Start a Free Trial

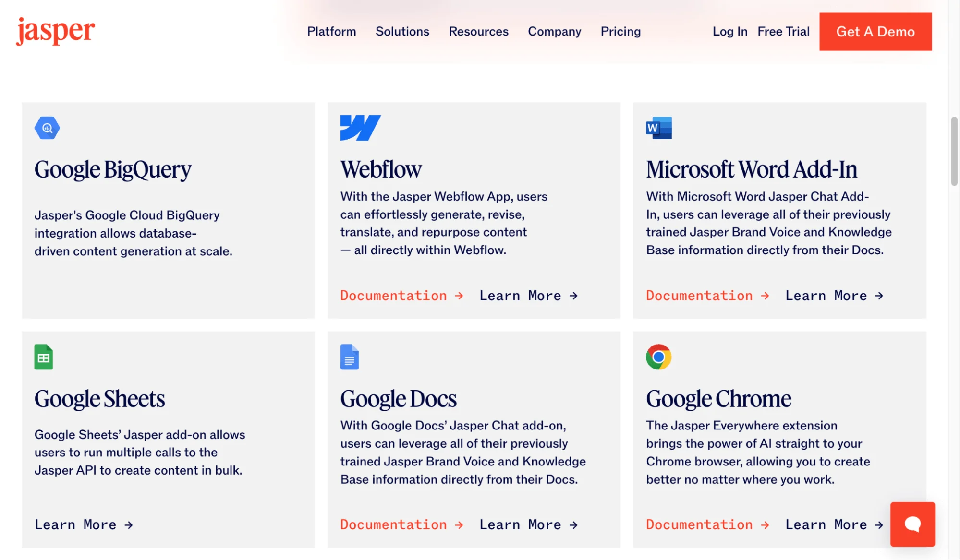click(x=783, y=31)
